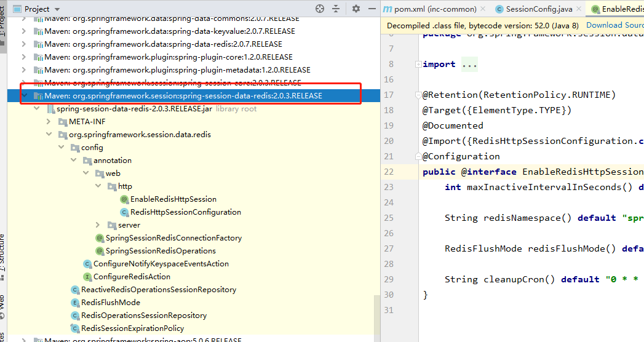Click RedisFlushMode enum icon
The height and width of the screenshot is (342, 644).
(x=75, y=303)
